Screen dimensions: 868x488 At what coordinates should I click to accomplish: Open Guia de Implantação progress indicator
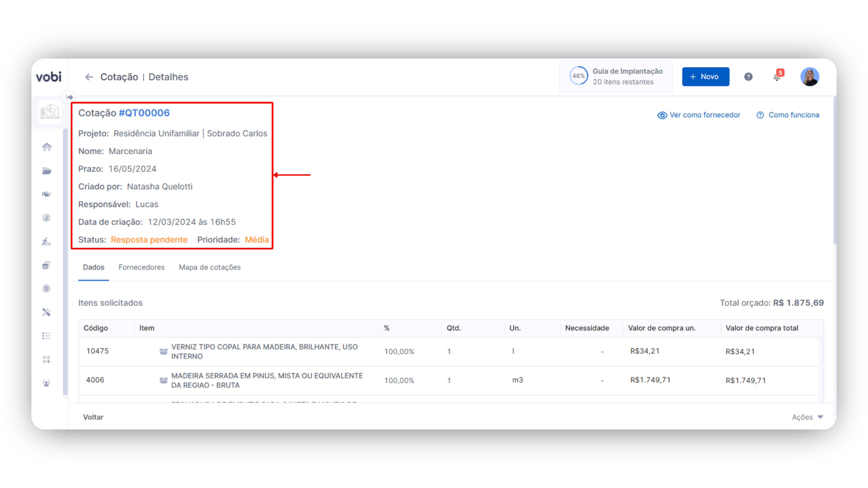click(x=616, y=77)
